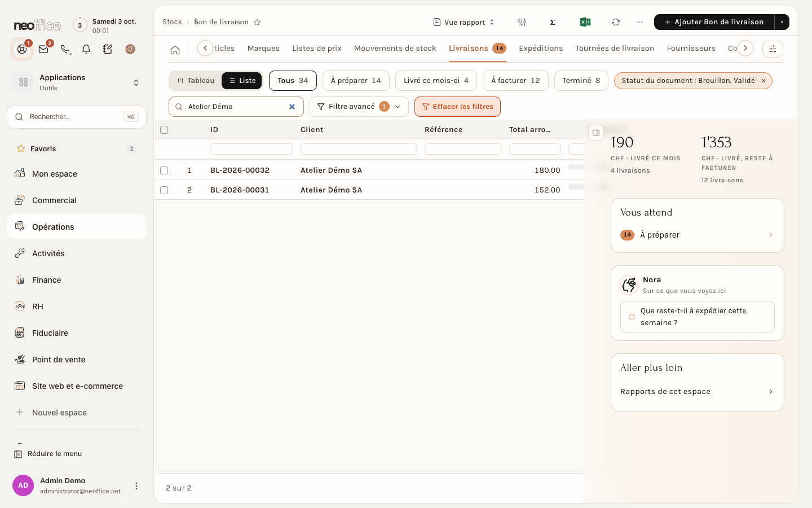
Task: Open Mon espace workspace
Action: click(x=77, y=174)
